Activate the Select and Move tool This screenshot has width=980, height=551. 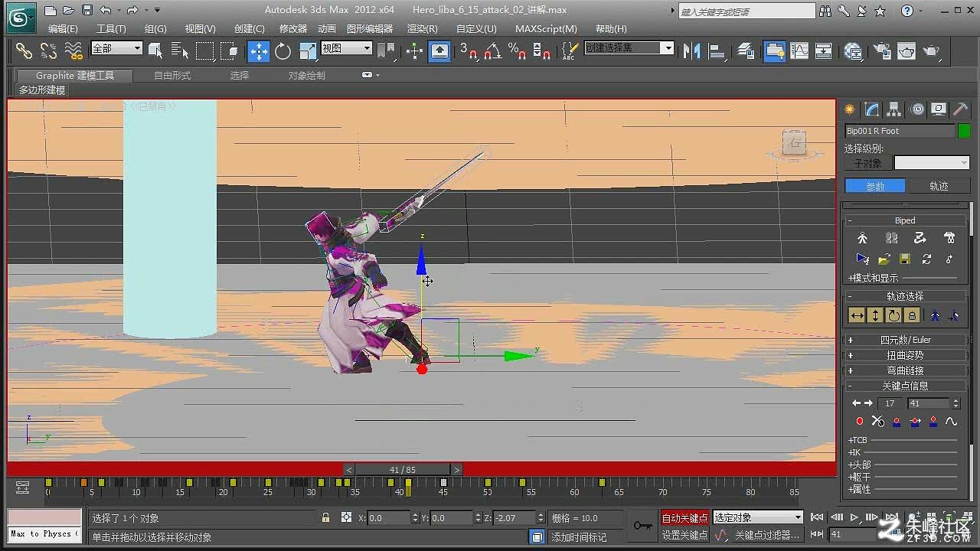point(258,51)
